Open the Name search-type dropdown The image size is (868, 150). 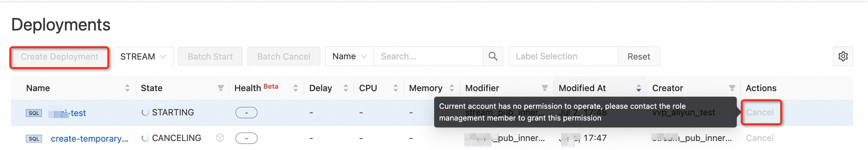point(349,56)
